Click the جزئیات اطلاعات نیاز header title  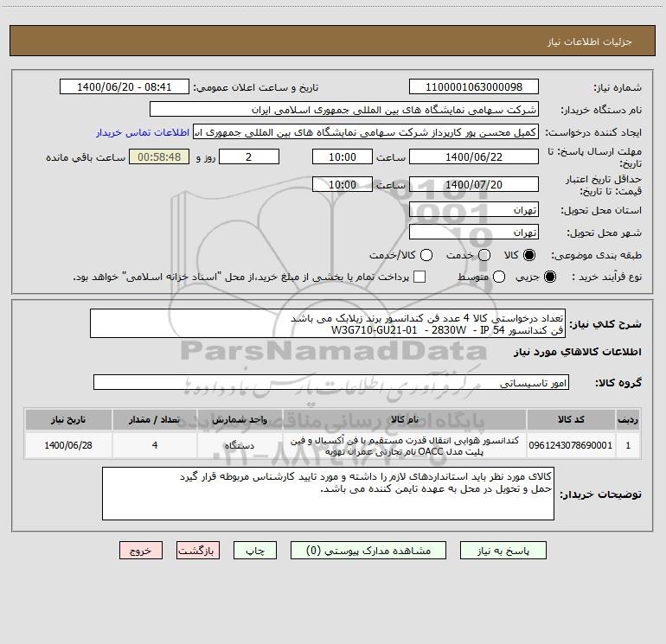590,41
